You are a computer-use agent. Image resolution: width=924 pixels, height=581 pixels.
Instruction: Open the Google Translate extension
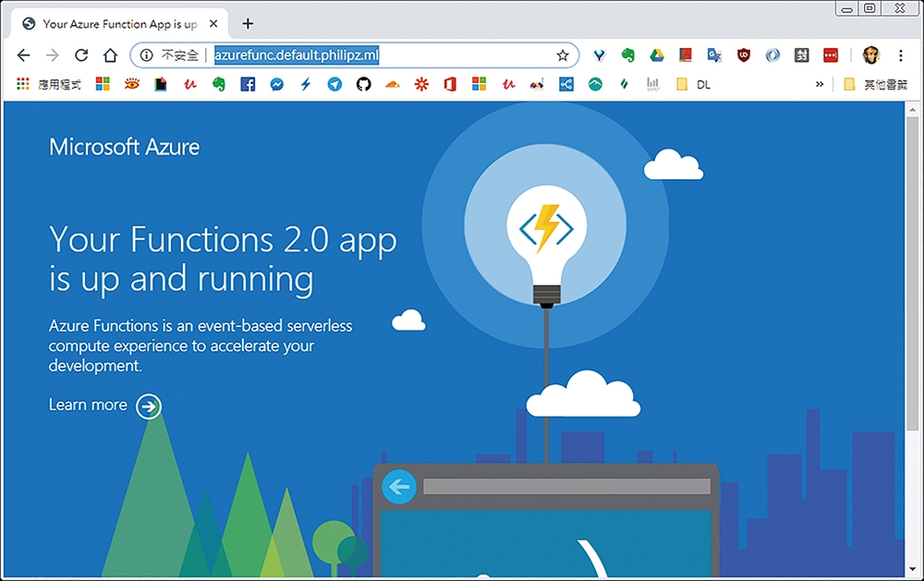[x=714, y=55]
